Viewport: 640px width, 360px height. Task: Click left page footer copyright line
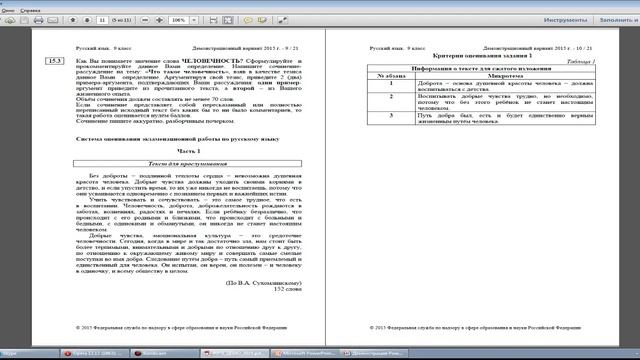(x=181, y=327)
